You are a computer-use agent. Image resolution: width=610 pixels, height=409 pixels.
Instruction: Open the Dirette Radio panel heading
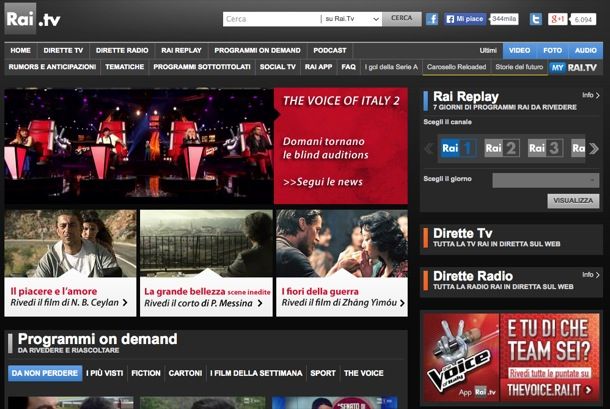click(x=473, y=276)
